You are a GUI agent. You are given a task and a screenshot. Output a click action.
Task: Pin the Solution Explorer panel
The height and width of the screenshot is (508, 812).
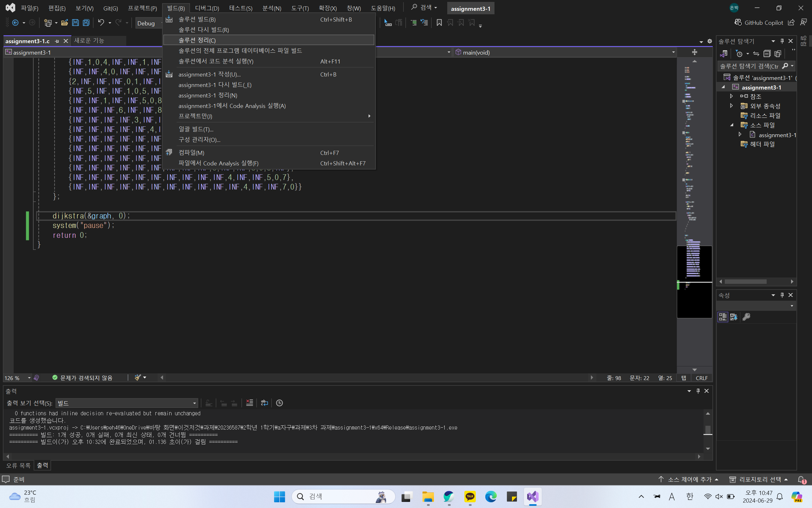pos(782,41)
